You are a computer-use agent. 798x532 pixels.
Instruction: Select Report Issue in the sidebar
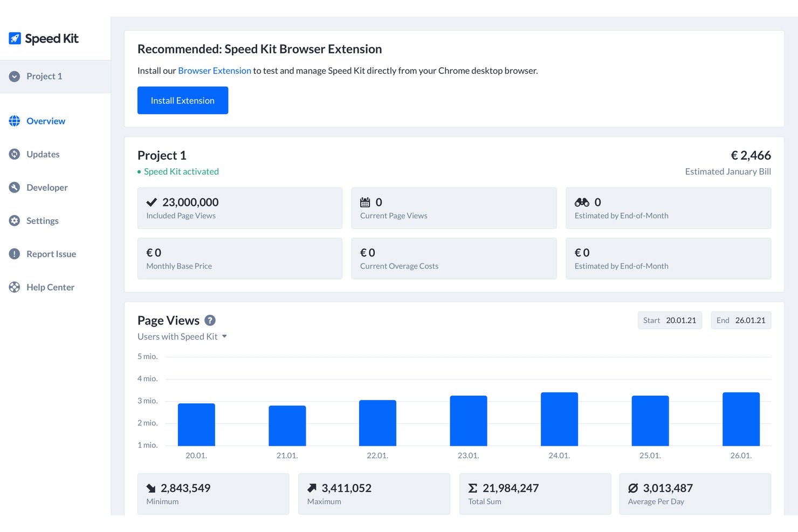pyautogui.click(x=51, y=254)
